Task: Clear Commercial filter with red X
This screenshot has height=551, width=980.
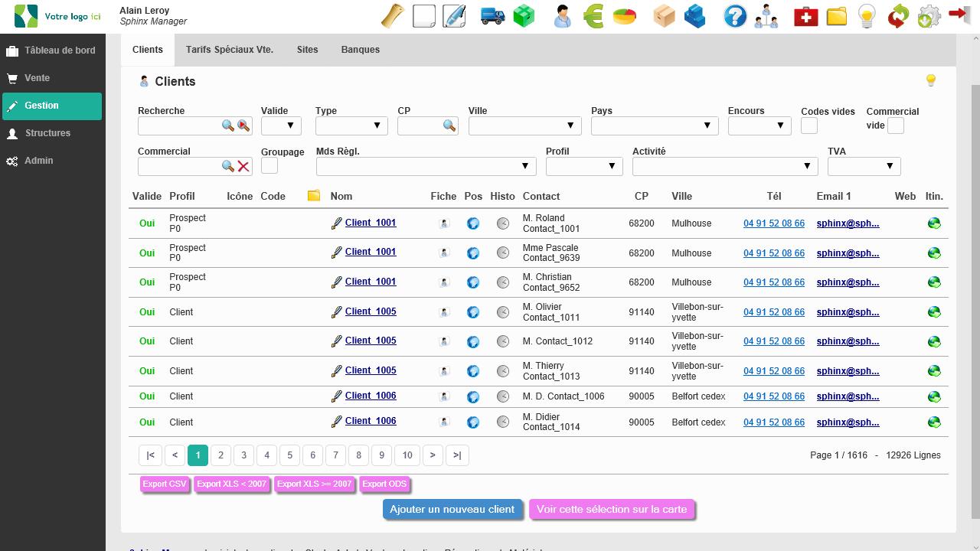Action: (243, 166)
